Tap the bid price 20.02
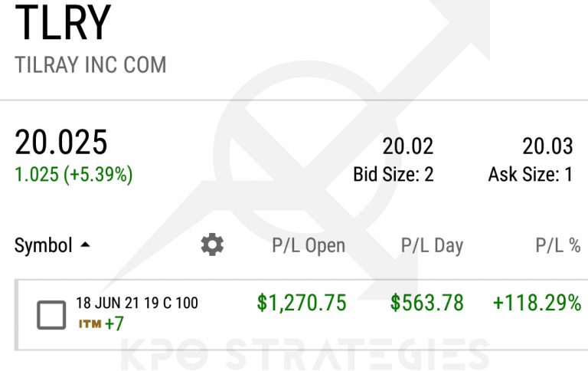 coord(407,146)
